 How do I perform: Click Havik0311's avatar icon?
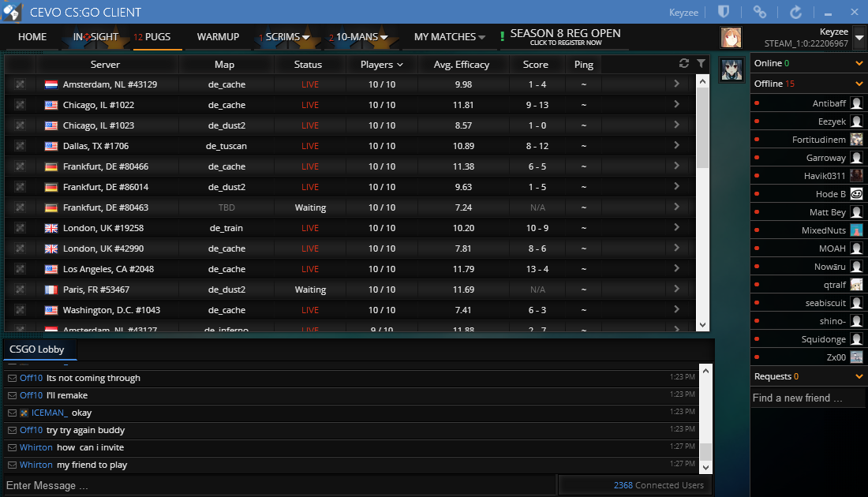pyautogui.click(x=856, y=175)
